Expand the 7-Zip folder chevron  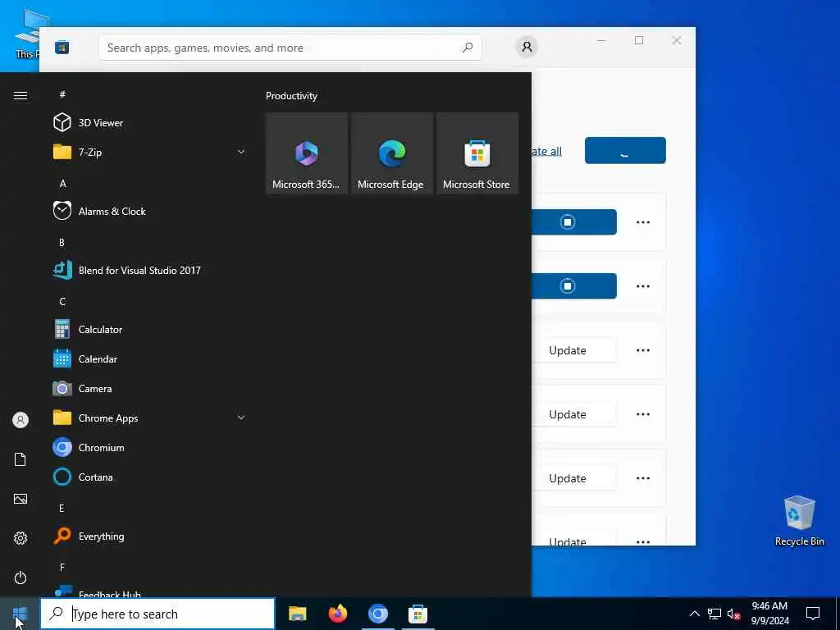(241, 152)
